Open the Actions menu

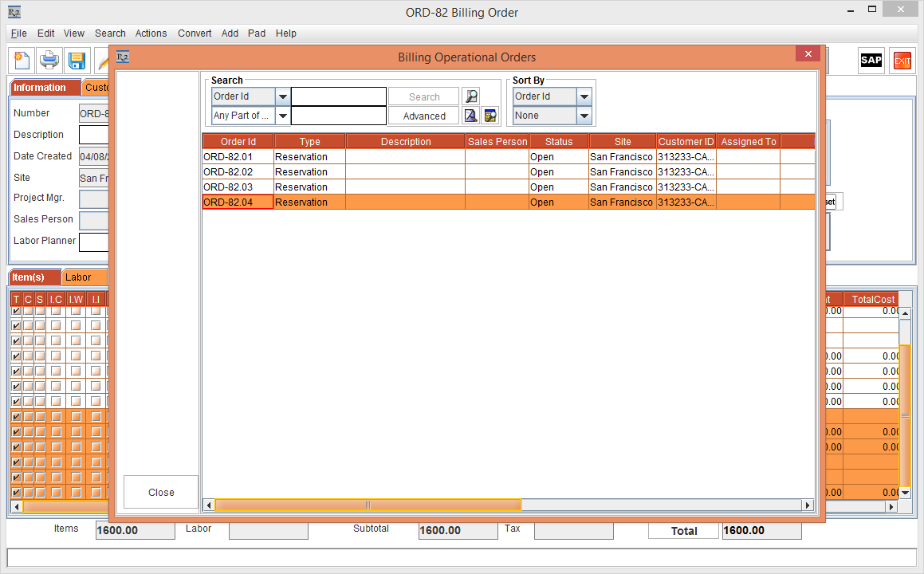151,33
